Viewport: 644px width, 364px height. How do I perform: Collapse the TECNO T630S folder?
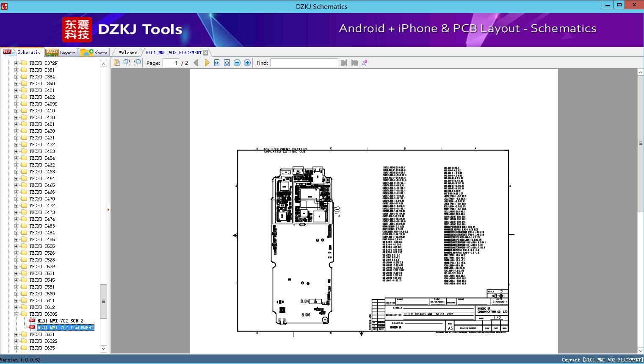pyautogui.click(x=16, y=314)
